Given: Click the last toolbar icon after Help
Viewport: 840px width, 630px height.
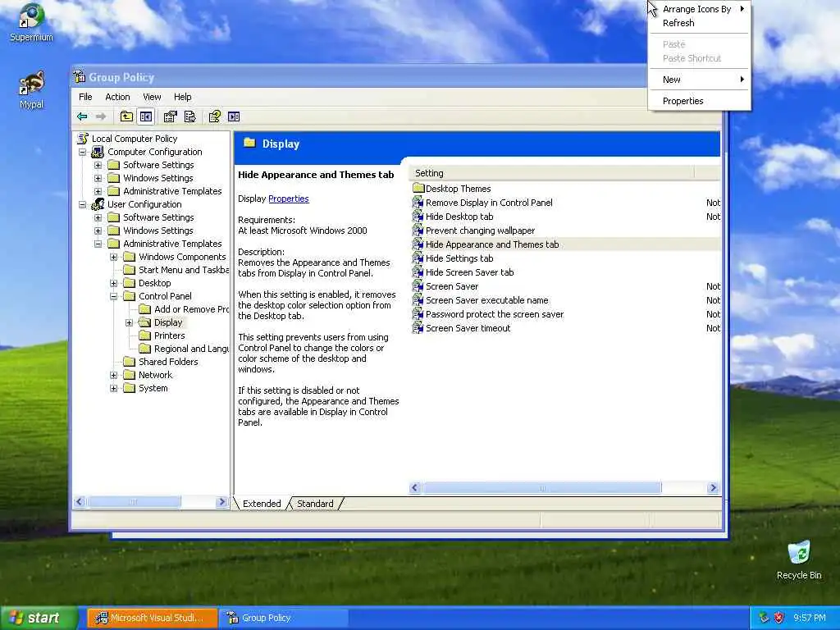Looking at the screenshot, I should tap(234, 116).
